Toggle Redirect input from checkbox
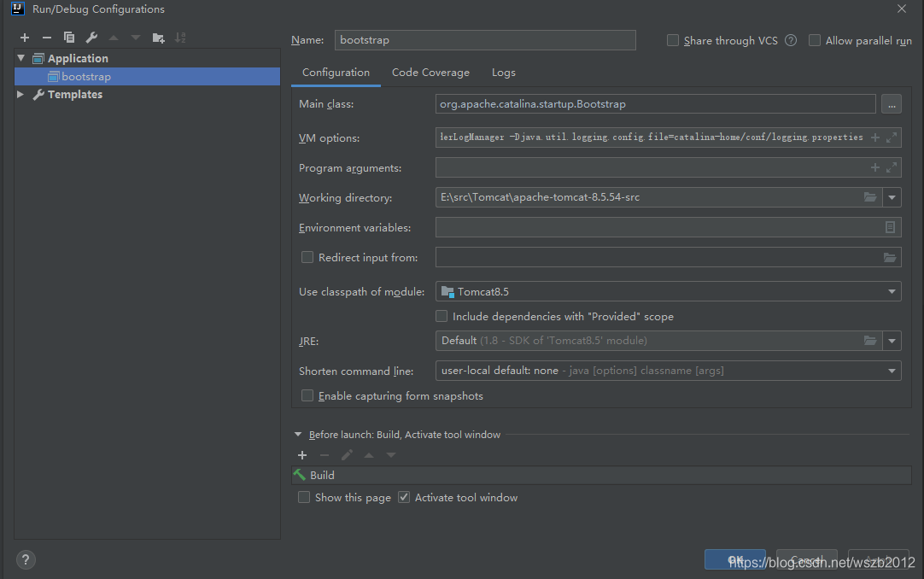 (x=307, y=257)
